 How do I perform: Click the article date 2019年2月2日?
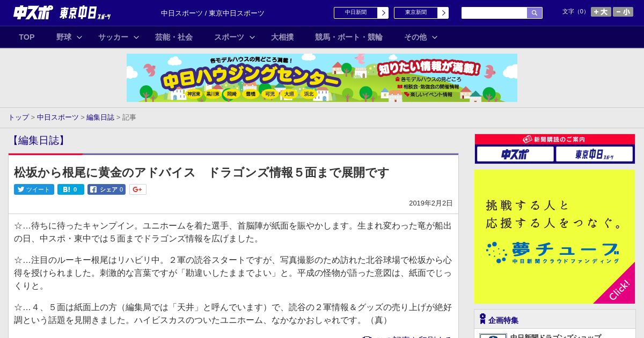tap(431, 203)
